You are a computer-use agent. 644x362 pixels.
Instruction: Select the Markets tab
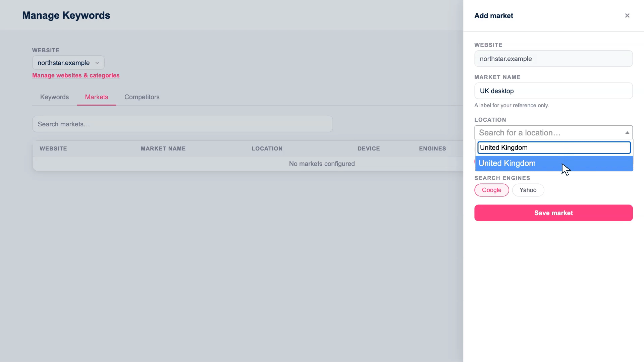[97, 97]
